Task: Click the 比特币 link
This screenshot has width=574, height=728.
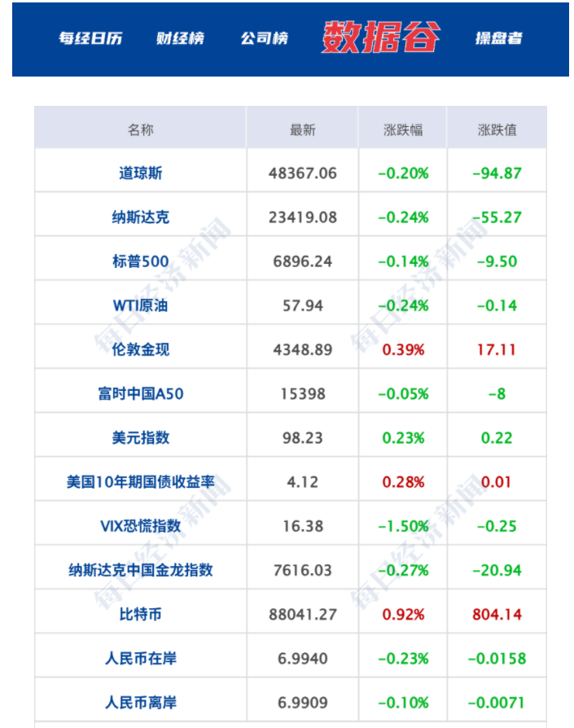Action: coord(140,614)
